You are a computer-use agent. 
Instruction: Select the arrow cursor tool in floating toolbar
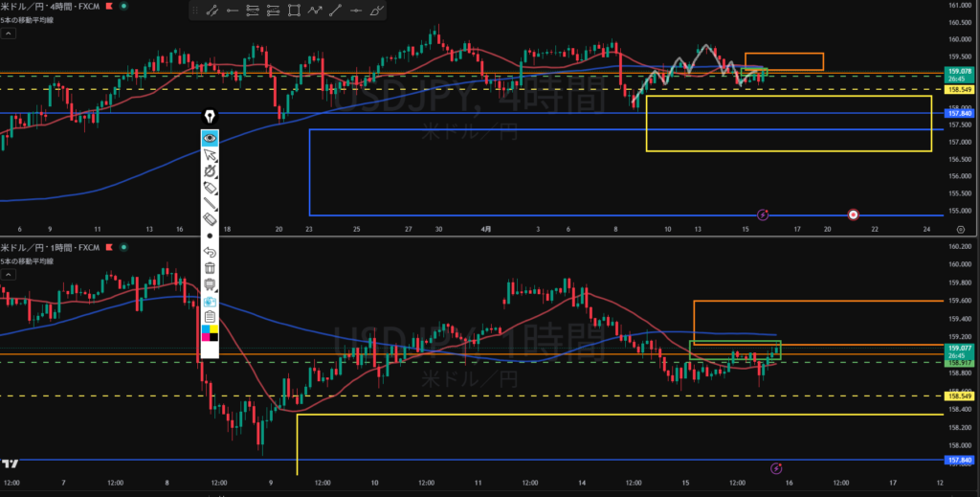point(210,155)
